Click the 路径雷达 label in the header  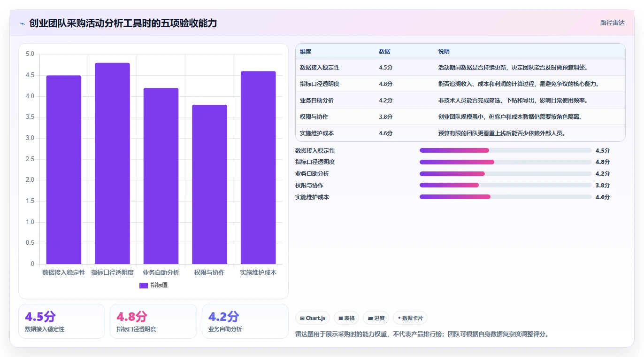[x=612, y=23]
